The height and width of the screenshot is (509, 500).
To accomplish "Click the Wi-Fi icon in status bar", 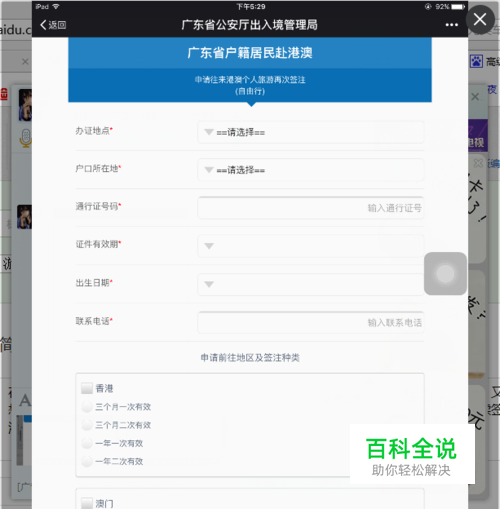I will click(56, 7).
